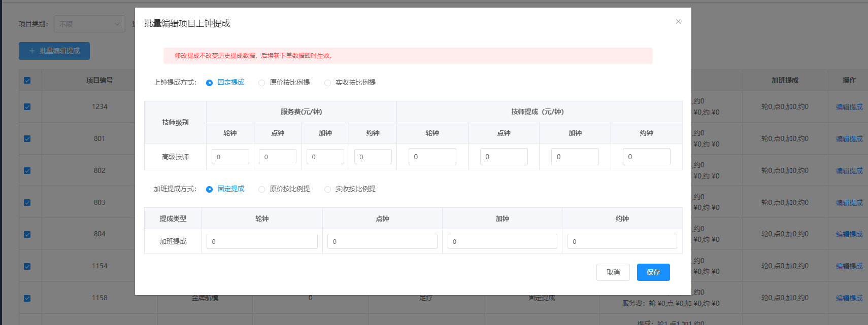The height and width of the screenshot is (325, 868).
Task: Click the 服务费 轮钟 input for 高级技师
Action: pyautogui.click(x=230, y=157)
